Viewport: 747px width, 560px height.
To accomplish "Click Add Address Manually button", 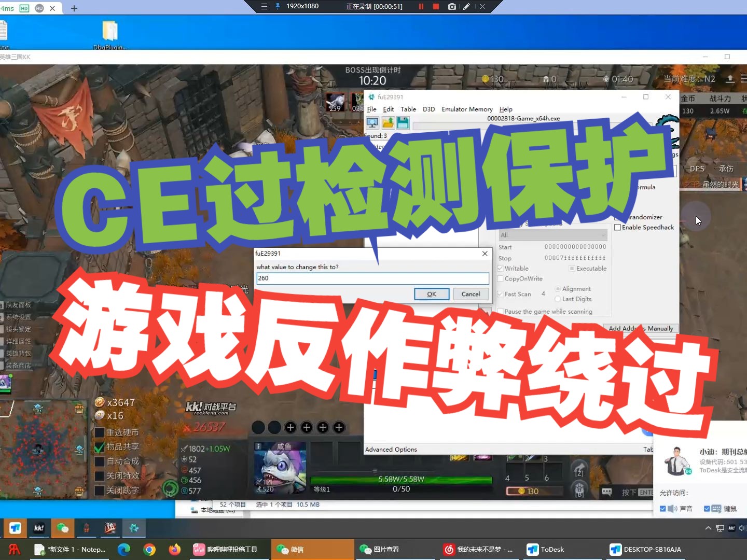I will [641, 328].
